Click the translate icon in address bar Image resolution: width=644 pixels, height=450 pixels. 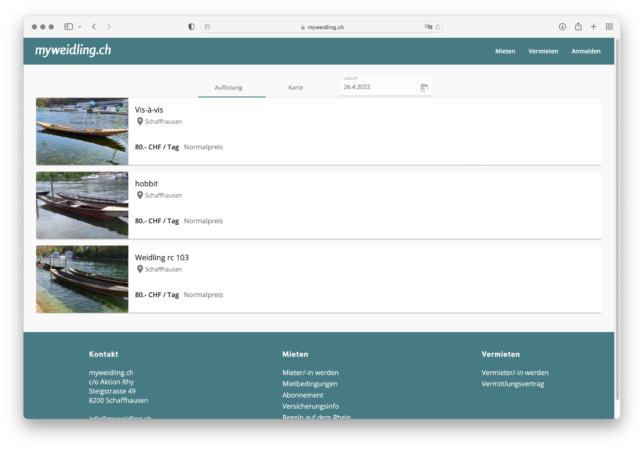point(428,27)
